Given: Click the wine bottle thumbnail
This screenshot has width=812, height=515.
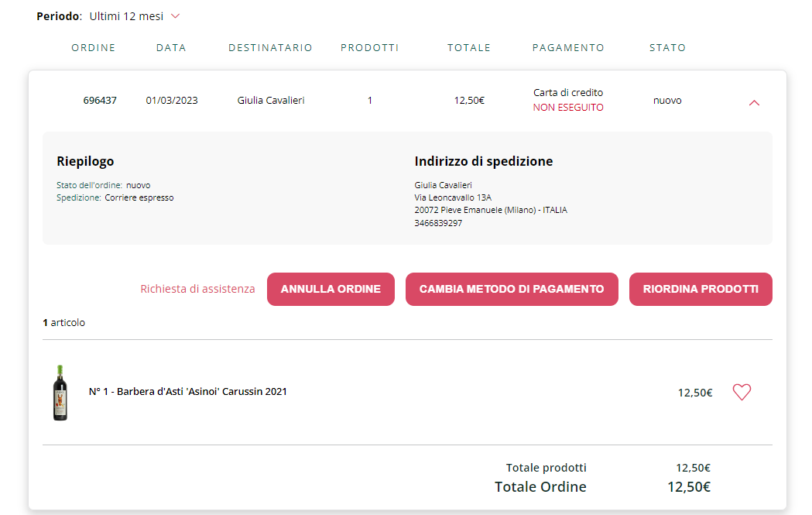Looking at the screenshot, I should (60, 392).
